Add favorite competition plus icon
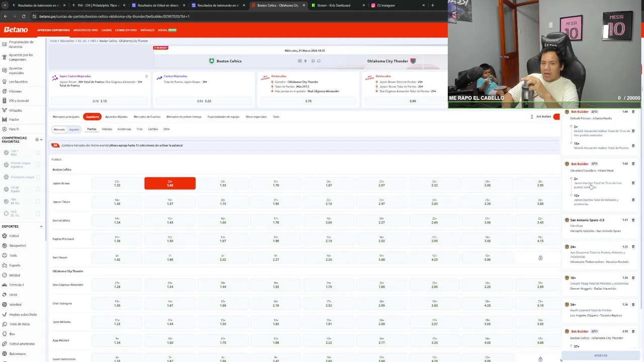 click(37, 140)
